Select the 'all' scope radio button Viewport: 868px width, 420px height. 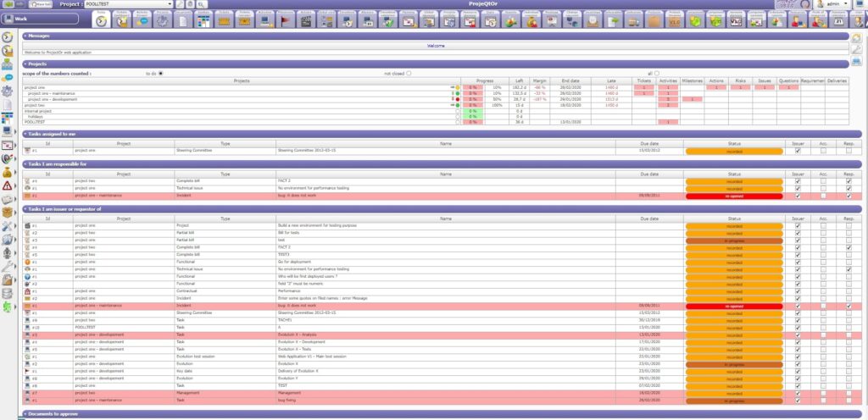click(657, 73)
